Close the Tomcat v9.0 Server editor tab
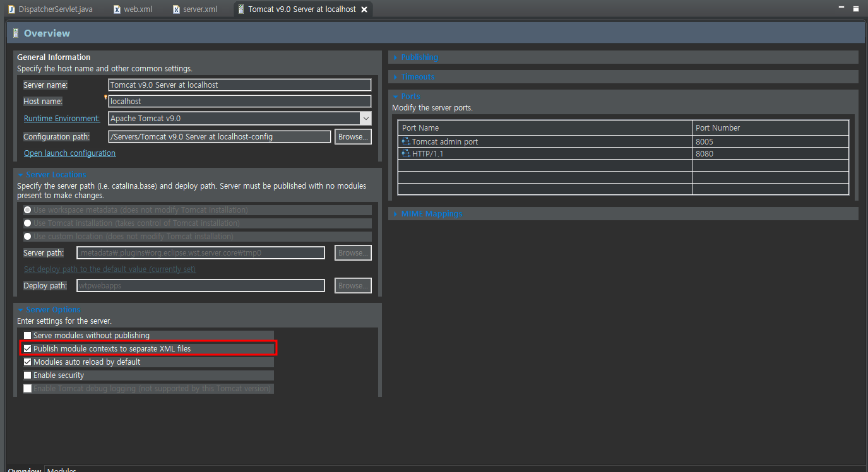Viewport: 868px width, 472px height. (x=364, y=9)
